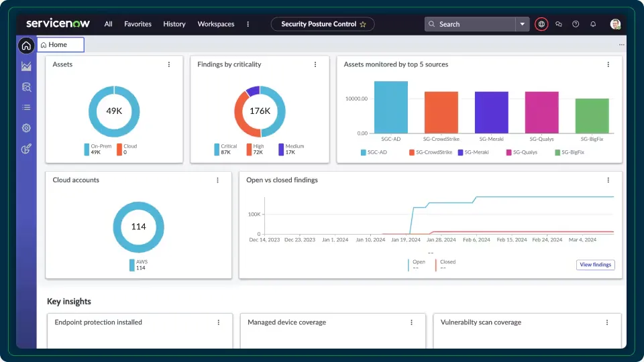This screenshot has height=362, width=644.
Task: Select the Home sidebar icon
Action: click(x=26, y=46)
